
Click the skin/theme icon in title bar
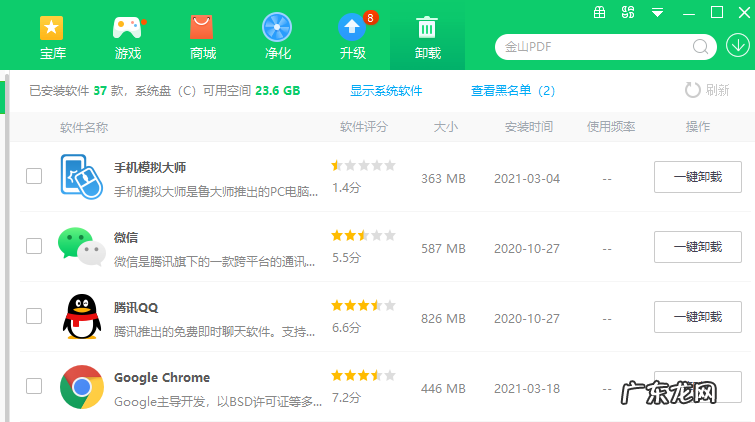click(628, 12)
